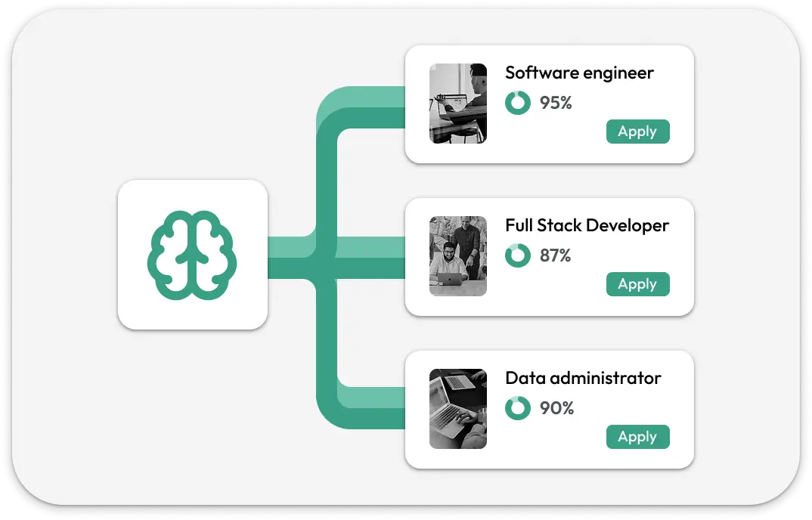Click the 95% match score text
This screenshot has height=520, width=812.
(x=556, y=103)
